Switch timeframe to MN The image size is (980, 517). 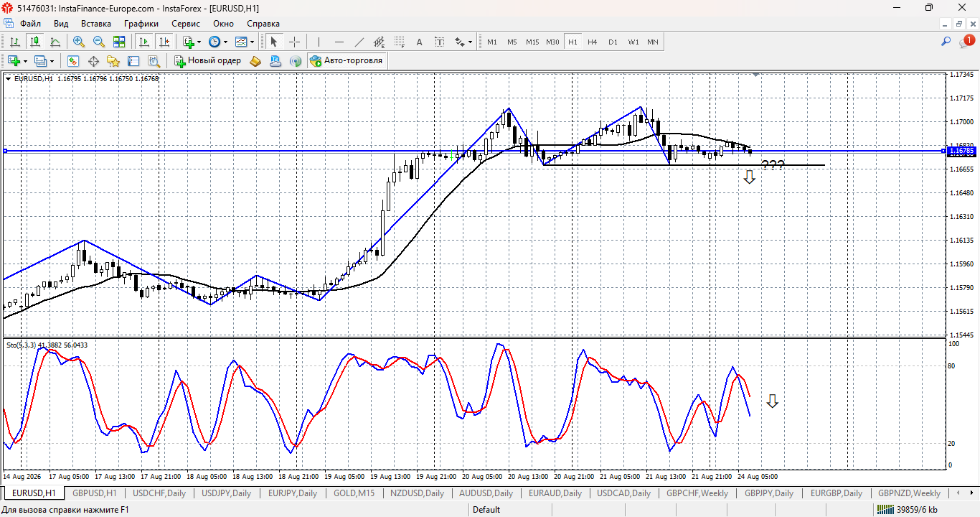(653, 42)
